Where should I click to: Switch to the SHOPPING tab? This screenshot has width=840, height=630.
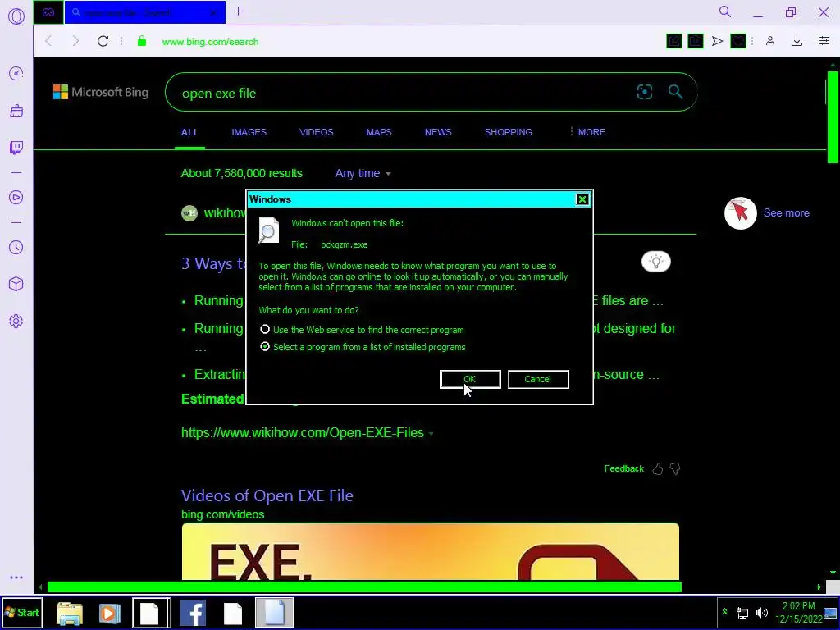tap(509, 132)
